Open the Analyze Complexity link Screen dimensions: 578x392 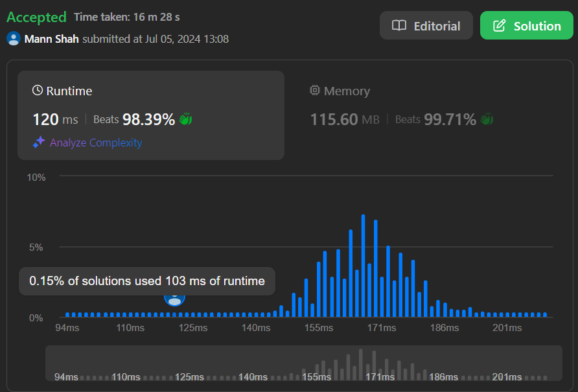95,143
